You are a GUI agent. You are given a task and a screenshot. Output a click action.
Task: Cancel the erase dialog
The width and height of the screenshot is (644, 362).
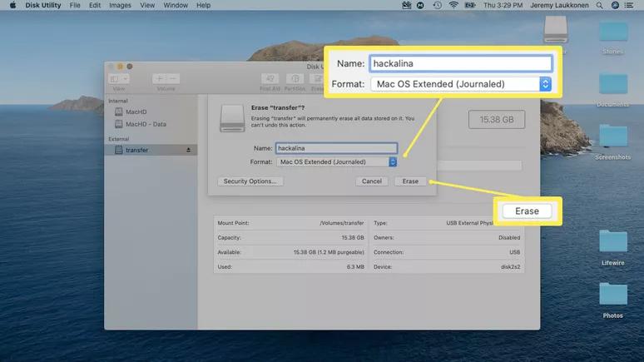tap(372, 181)
